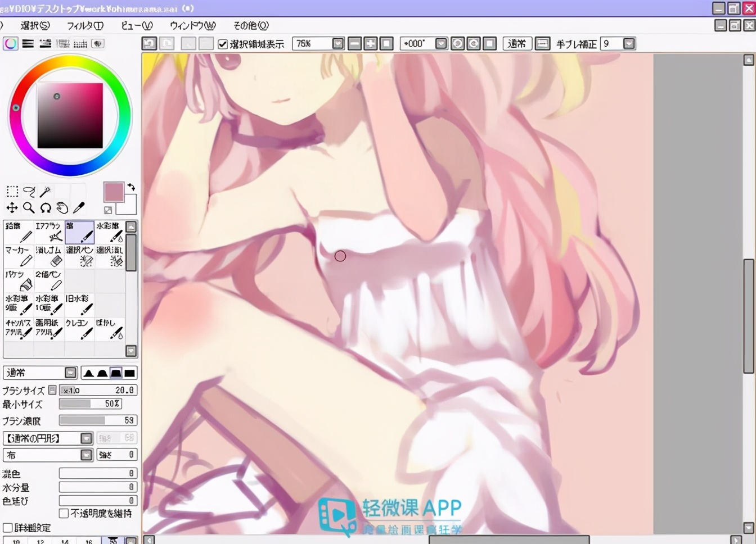Select the magic wand tool
The image size is (756, 544).
pyautogui.click(x=46, y=192)
